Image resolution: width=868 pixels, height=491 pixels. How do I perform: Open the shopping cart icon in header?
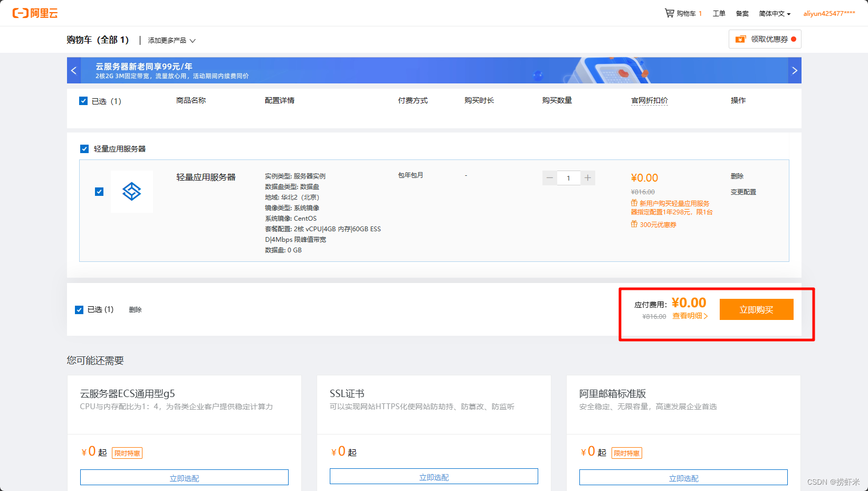tap(669, 13)
